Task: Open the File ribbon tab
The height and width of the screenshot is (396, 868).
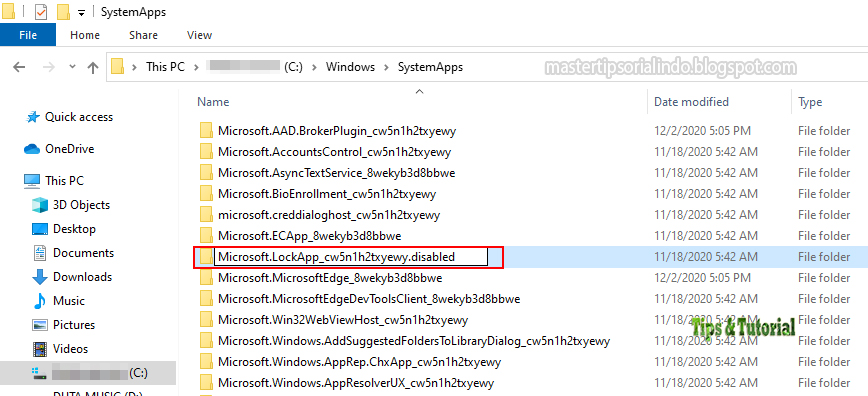Action: click(x=28, y=35)
